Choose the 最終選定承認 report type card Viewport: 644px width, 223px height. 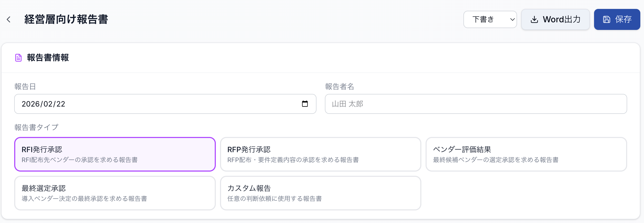pos(115,193)
